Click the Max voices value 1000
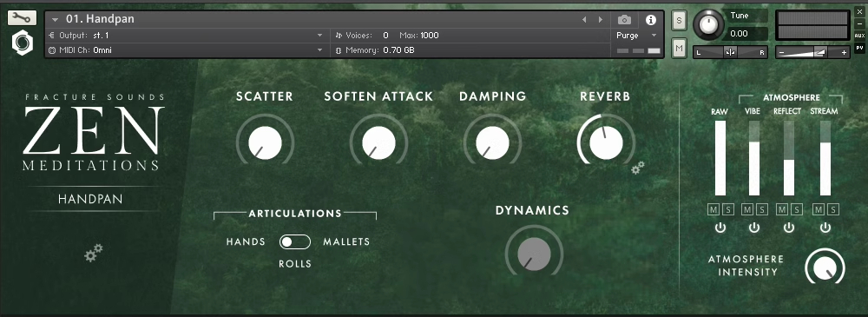This screenshot has height=317, width=868. [x=429, y=36]
